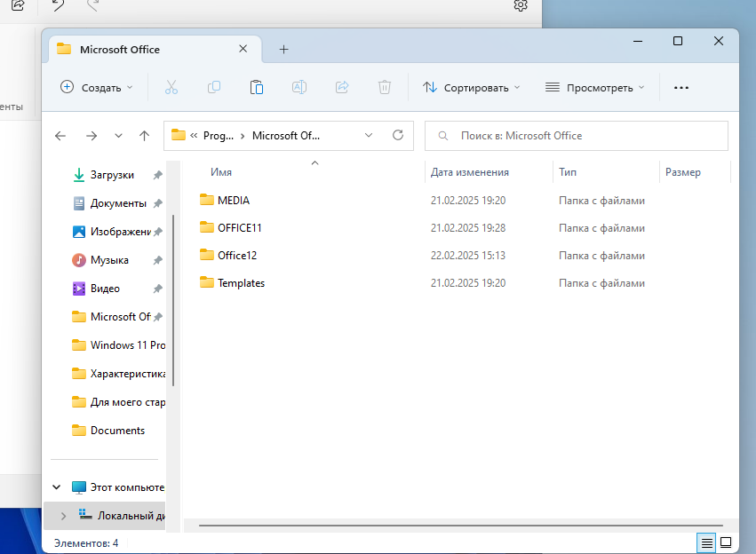The width and height of the screenshot is (756, 554).
Task: Click the horizontal scrollbar of file list
Action: [460, 525]
